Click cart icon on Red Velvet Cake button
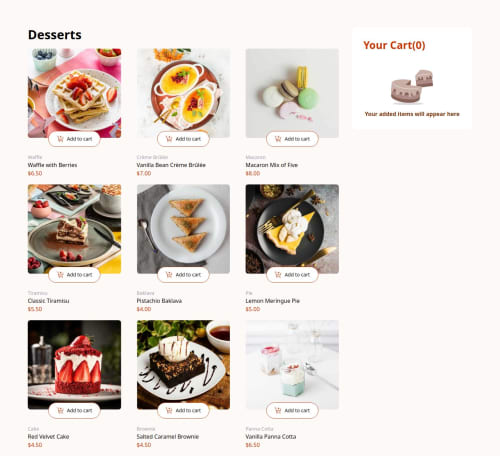 (x=60, y=410)
